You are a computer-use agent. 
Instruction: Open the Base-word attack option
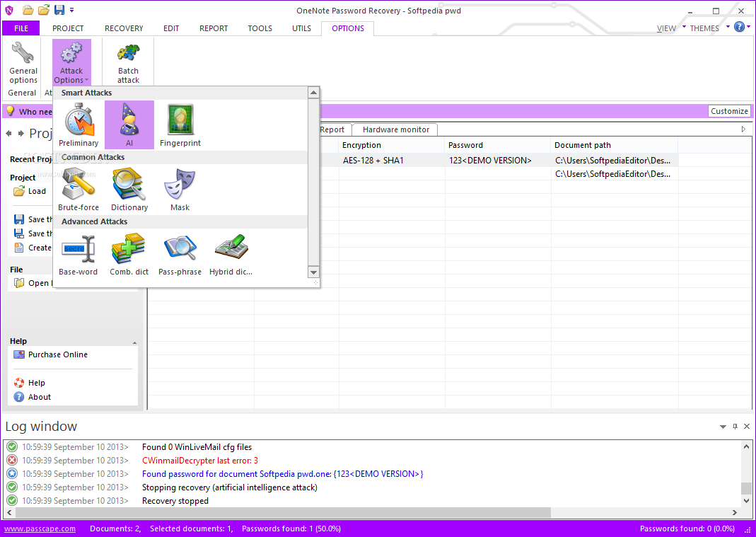tap(78, 254)
